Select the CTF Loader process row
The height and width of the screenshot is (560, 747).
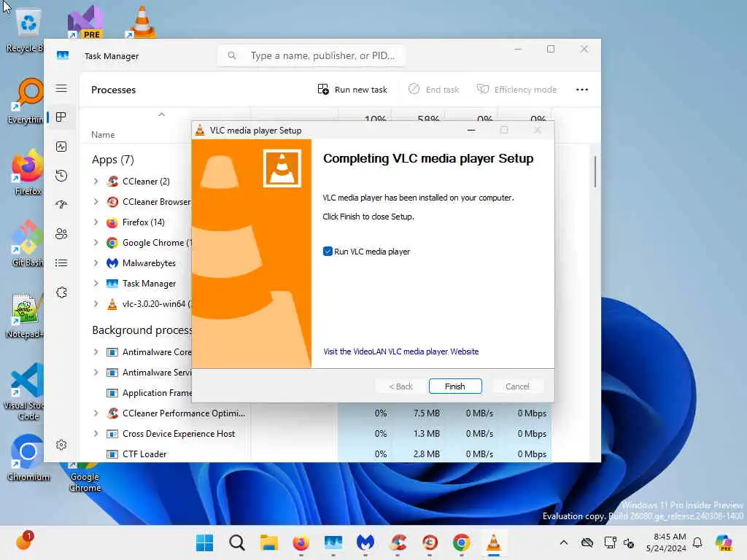315,454
